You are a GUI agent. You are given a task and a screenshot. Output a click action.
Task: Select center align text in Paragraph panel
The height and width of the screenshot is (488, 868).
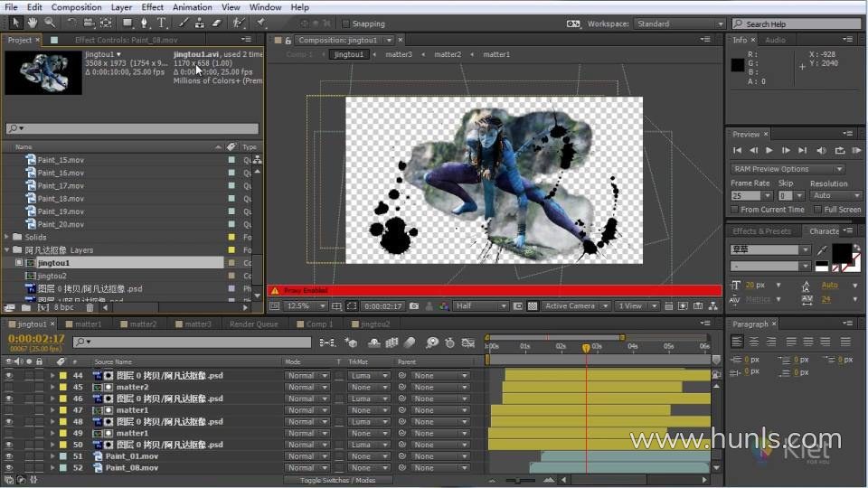(753, 342)
